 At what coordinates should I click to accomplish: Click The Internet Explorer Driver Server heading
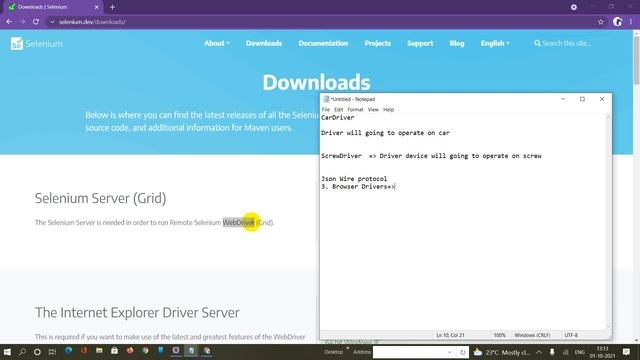click(x=137, y=313)
